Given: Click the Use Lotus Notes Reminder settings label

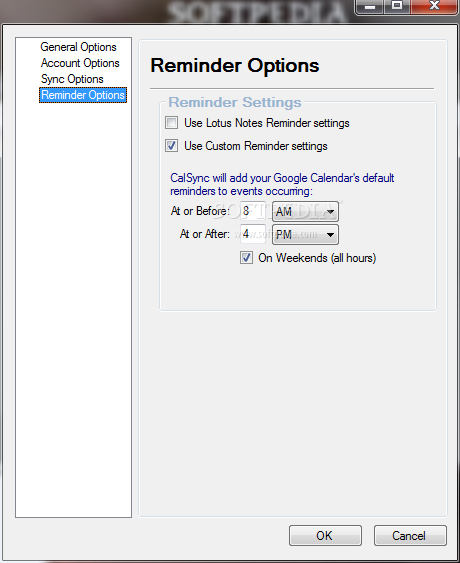Looking at the screenshot, I should click(x=267, y=123).
